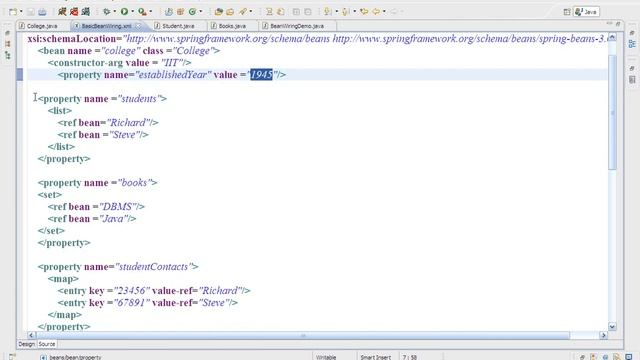
Task: Click the Debug bug icon
Action: 107,12
